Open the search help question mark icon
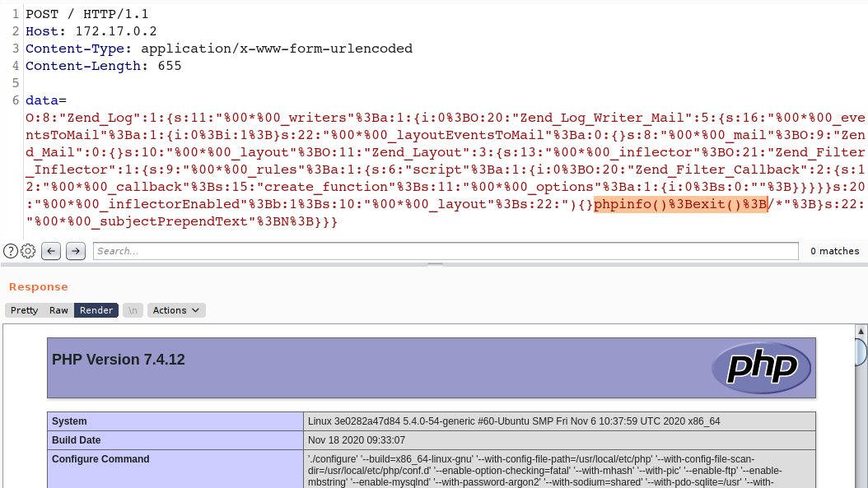 [11, 251]
